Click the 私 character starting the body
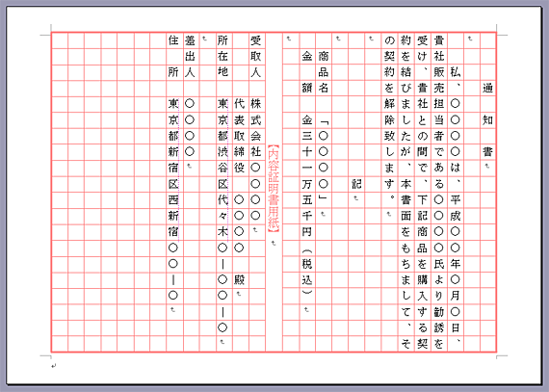 (455, 72)
